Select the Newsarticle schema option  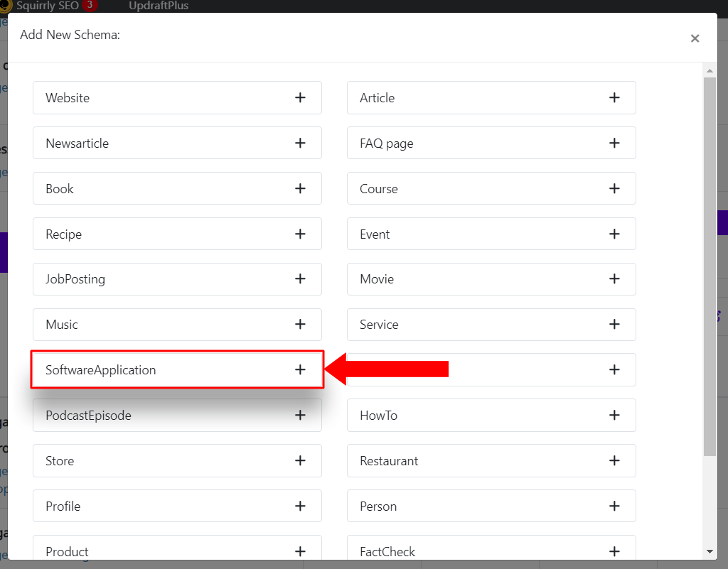tap(177, 143)
